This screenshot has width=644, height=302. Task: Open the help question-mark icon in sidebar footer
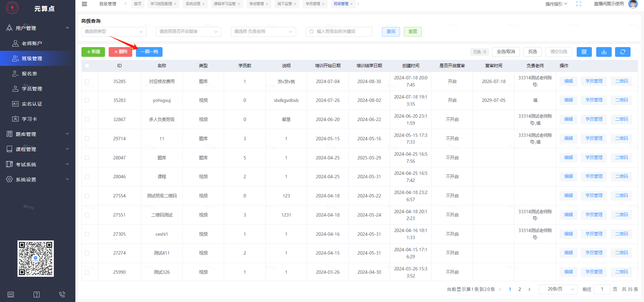point(37,295)
